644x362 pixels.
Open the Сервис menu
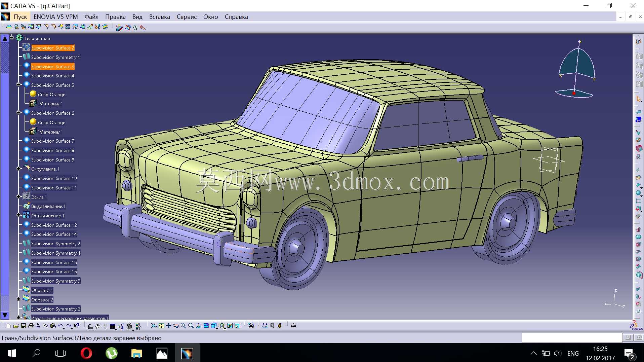point(187,17)
